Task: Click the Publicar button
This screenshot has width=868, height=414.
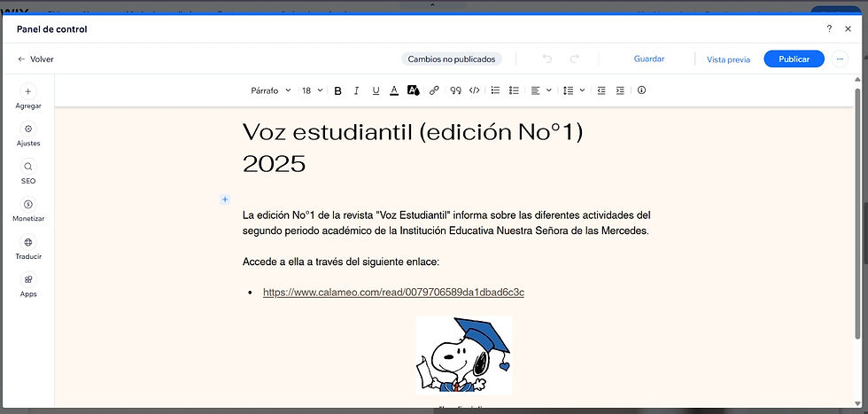Action: [794, 59]
